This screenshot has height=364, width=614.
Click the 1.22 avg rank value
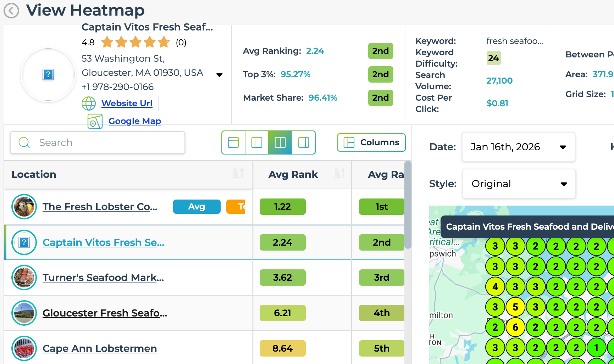tap(283, 207)
